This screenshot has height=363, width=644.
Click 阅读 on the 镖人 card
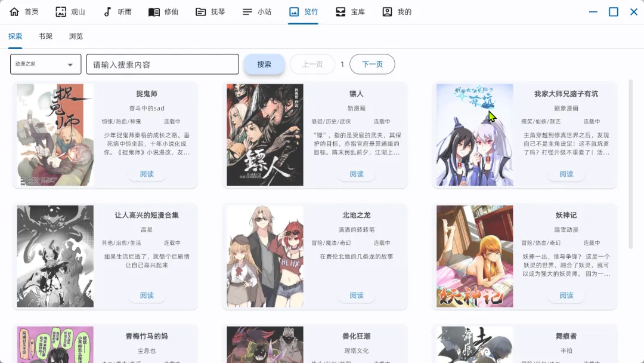coord(357,174)
